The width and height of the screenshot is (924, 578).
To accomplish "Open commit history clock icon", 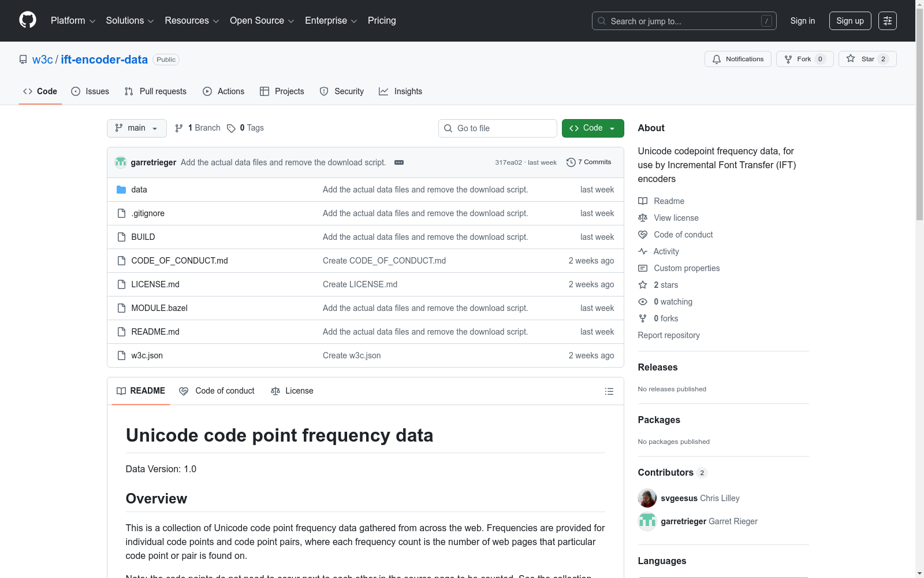I will click(571, 162).
